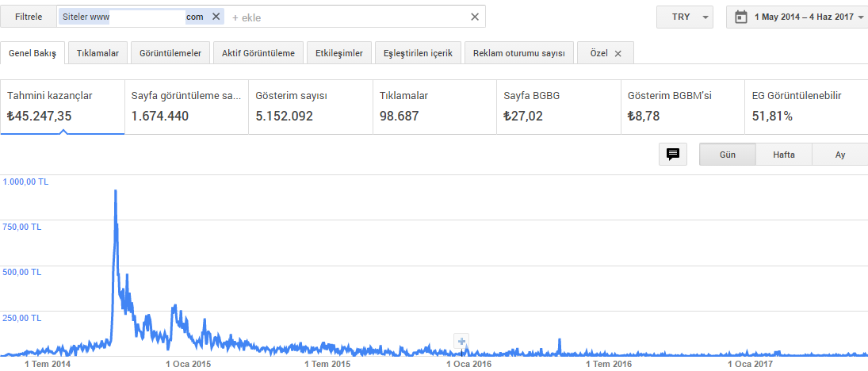Click the 750,00 TL axis label
This screenshot has height=371, width=868.
pyautogui.click(x=21, y=227)
